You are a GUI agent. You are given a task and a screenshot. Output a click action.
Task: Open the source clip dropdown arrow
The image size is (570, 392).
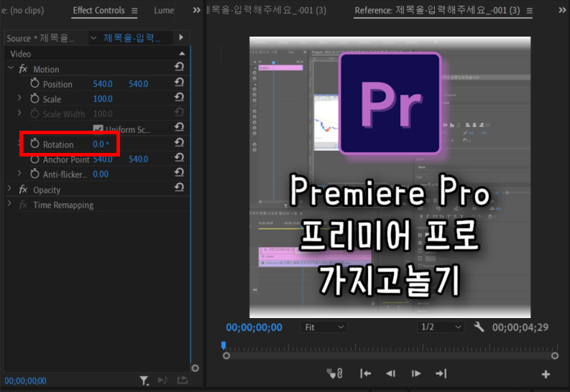93,38
